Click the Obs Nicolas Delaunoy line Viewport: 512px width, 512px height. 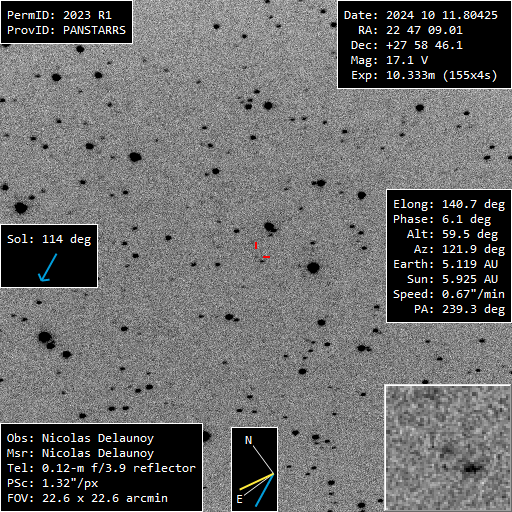(x=80, y=438)
